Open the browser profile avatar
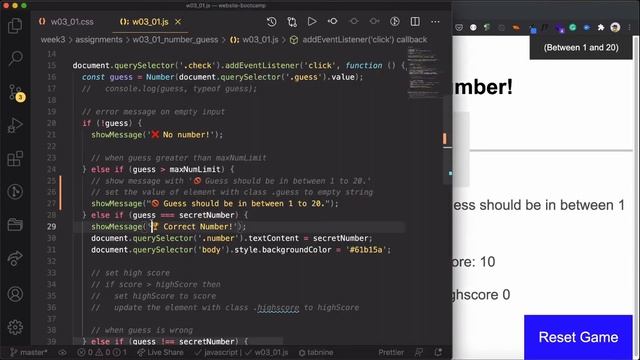The width and height of the screenshot is (640, 360). tap(615, 27)
